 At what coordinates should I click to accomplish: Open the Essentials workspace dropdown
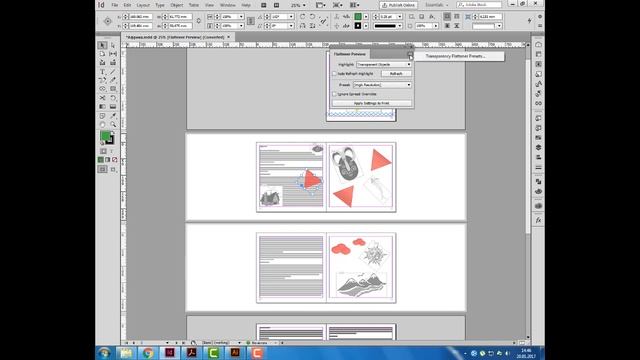(437, 5)
